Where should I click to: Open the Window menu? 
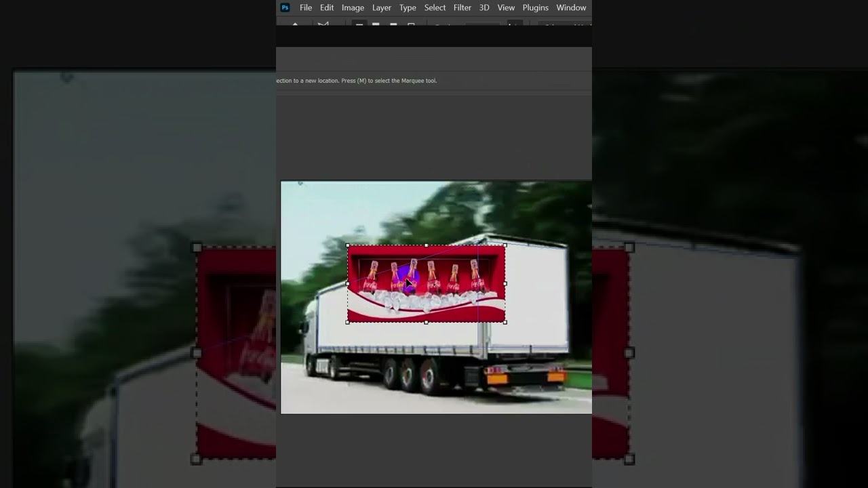(x=571, y=7)
